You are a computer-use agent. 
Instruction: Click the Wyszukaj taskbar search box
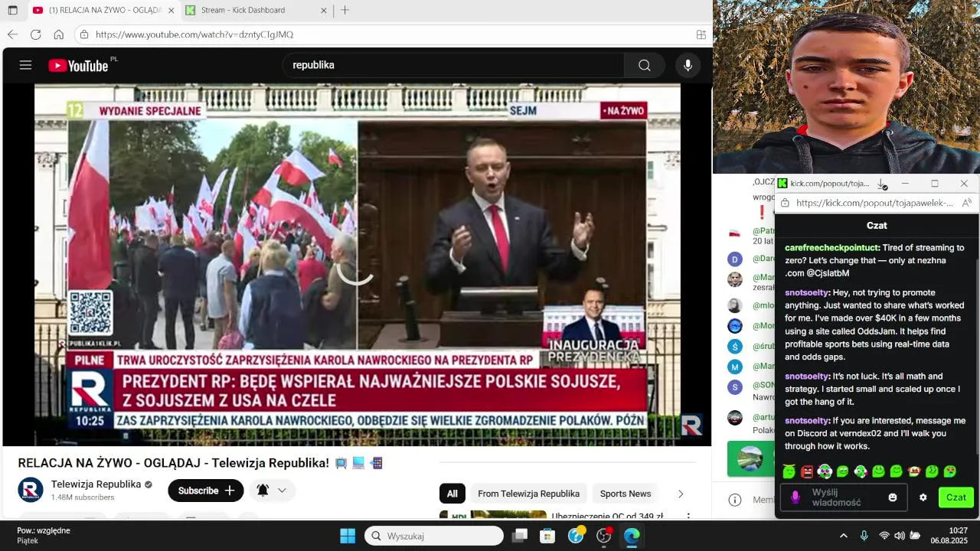coord(434,536)
